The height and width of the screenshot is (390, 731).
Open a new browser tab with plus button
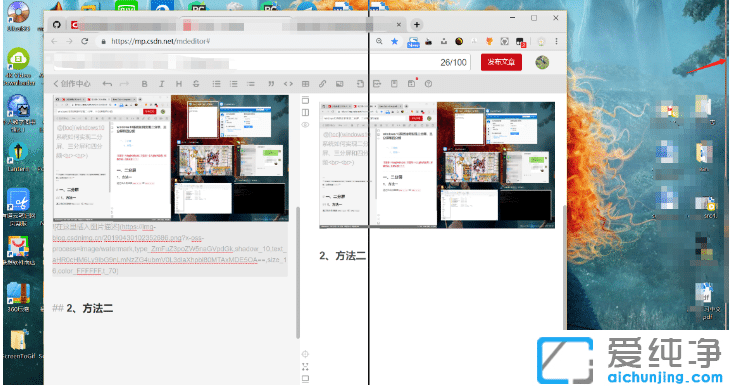tap(417, 24)
